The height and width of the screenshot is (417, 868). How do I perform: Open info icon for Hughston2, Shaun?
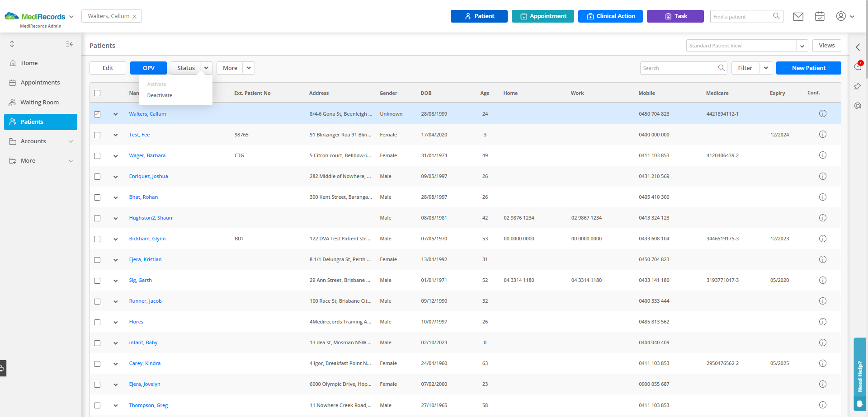tap(823, 218)
